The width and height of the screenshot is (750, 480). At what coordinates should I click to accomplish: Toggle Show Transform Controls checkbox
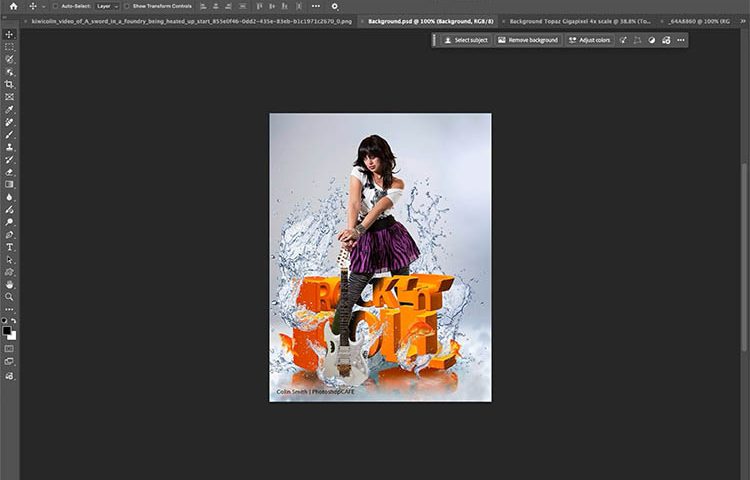[x=128, y=6]
